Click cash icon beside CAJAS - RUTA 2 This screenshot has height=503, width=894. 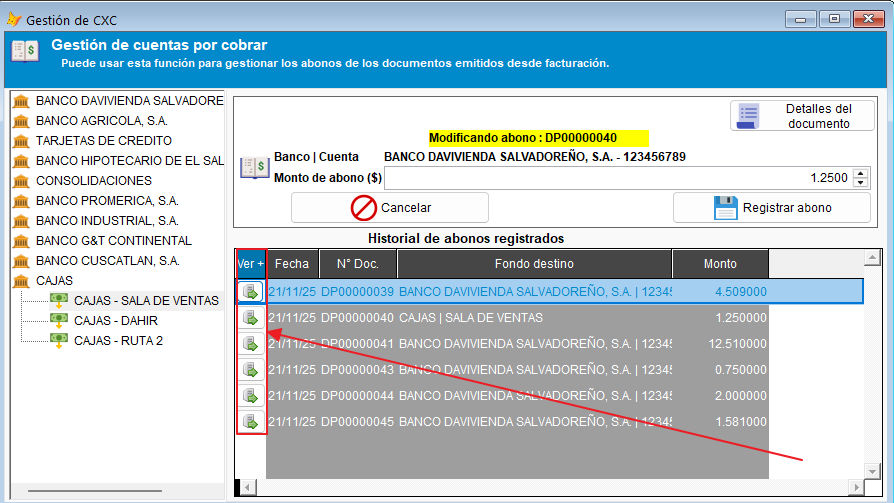pos(59,340)
